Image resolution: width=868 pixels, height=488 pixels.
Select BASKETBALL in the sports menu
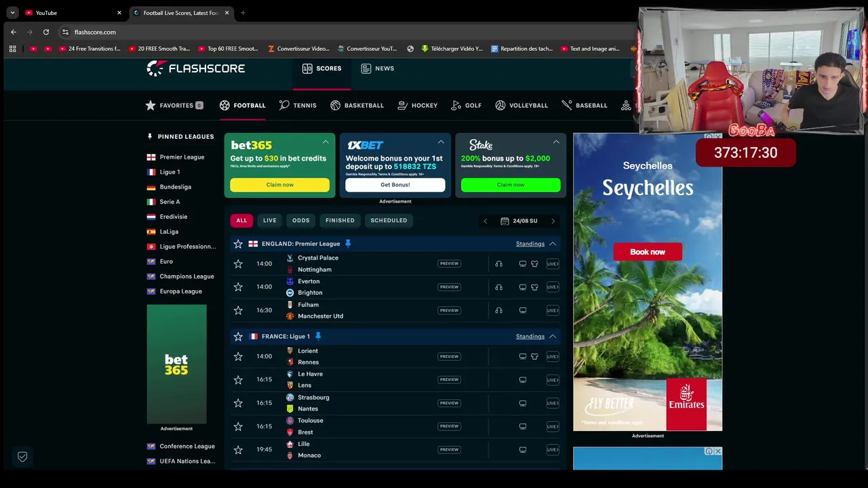click(x=357, y=105)
